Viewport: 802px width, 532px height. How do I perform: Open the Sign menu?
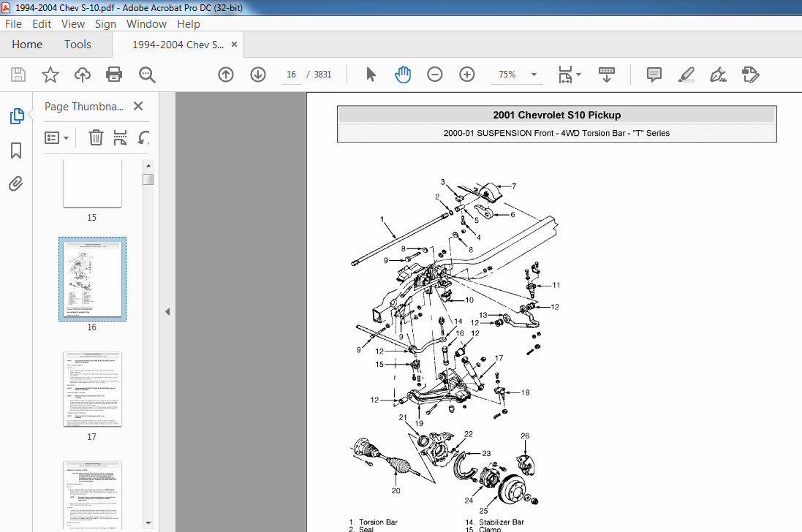point(105,24)
